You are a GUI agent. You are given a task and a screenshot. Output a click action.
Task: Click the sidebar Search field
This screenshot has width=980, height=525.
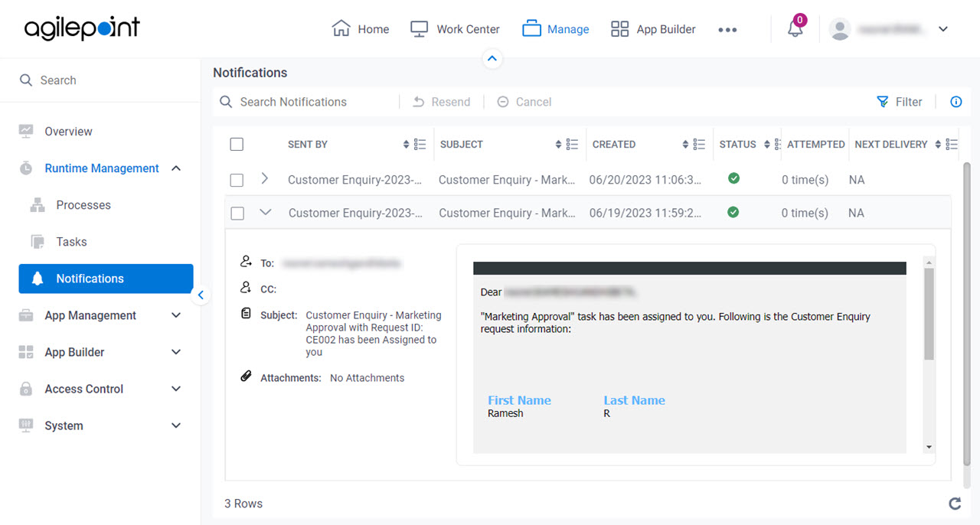pyautogui.click(x=100, y=80)
